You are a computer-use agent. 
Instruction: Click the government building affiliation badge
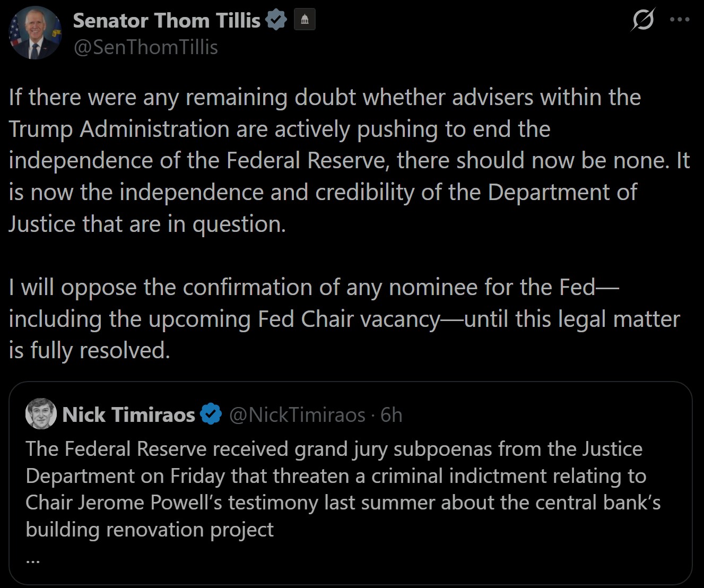(x=305, y=20)
